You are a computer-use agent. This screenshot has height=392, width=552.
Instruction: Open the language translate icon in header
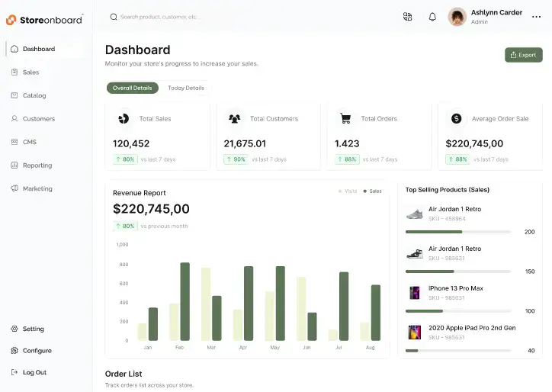coord(408,17)
